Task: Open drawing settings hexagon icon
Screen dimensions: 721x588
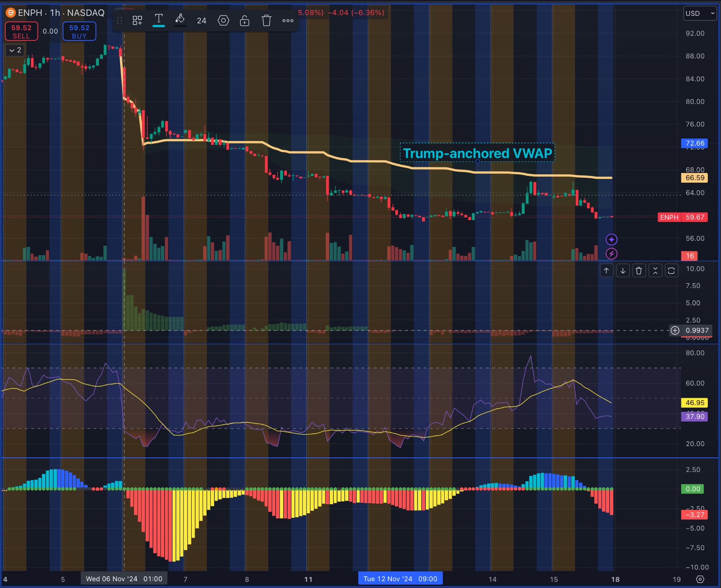Action: tap(223, 20)
